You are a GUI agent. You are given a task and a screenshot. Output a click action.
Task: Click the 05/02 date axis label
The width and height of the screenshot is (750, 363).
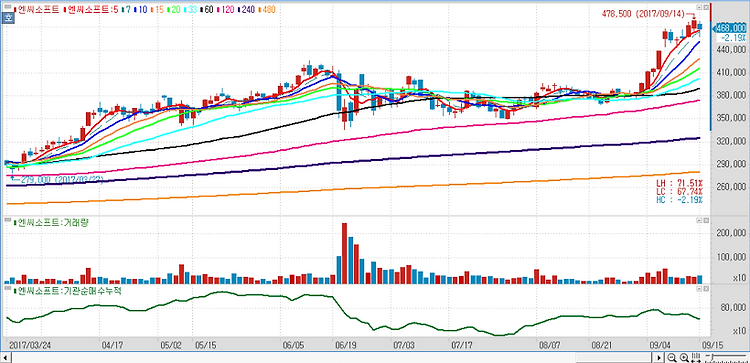pos(171,345)
